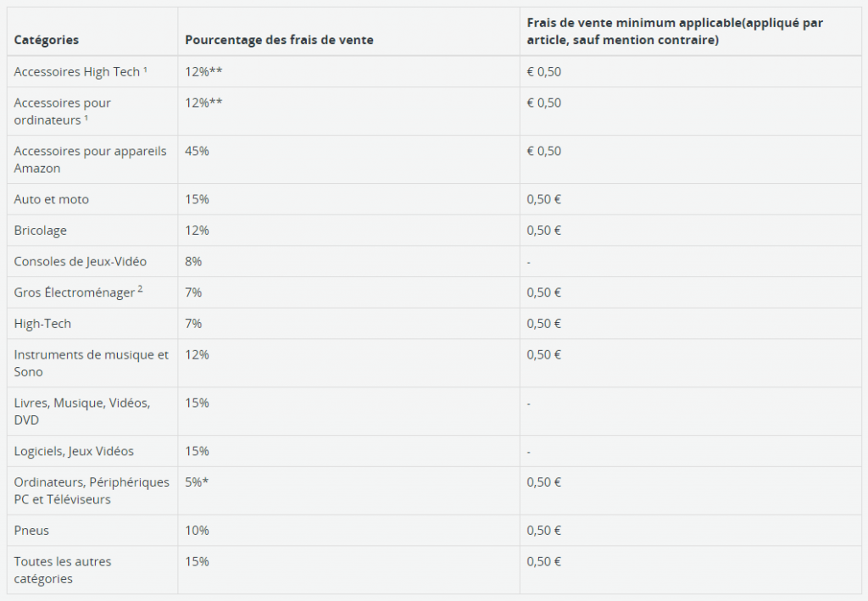Screen dimensions: 868x601
Task: Select the Pourcentage des frais de vente header
Action: click(x=279, y=40)
